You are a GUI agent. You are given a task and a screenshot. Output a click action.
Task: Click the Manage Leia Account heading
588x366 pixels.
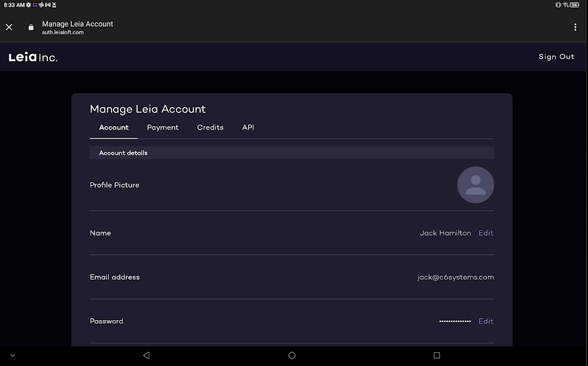148,109
